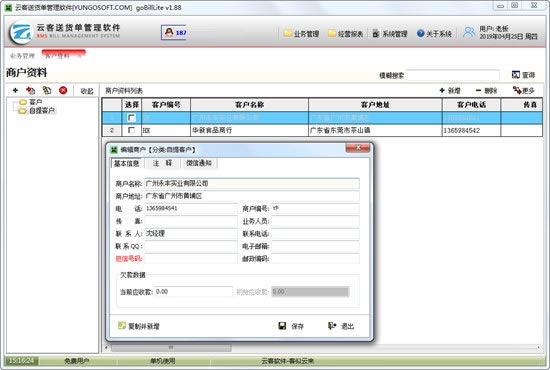Click the 退出 exit button
Image resolution: width=550 pixels, height=370 pixels.
[x=341, y=326]
